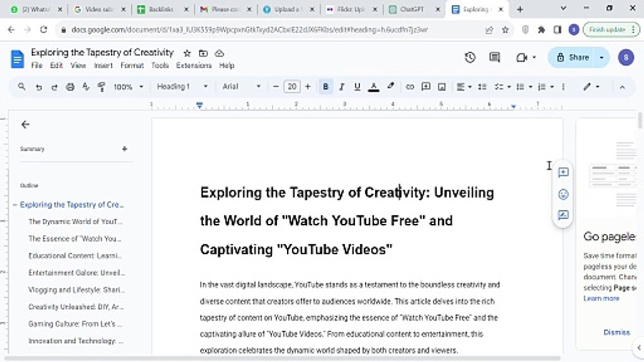Open the Edit menu

tap(56, 65)
